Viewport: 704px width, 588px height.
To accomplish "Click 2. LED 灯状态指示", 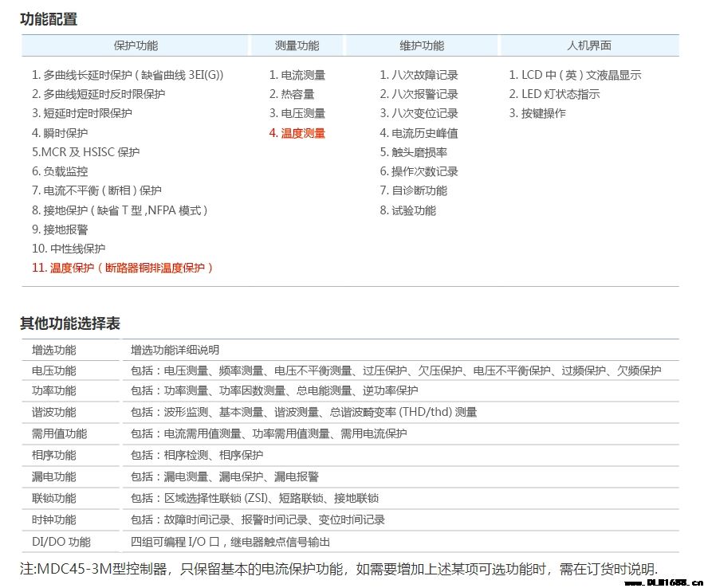I will (554, 94).
